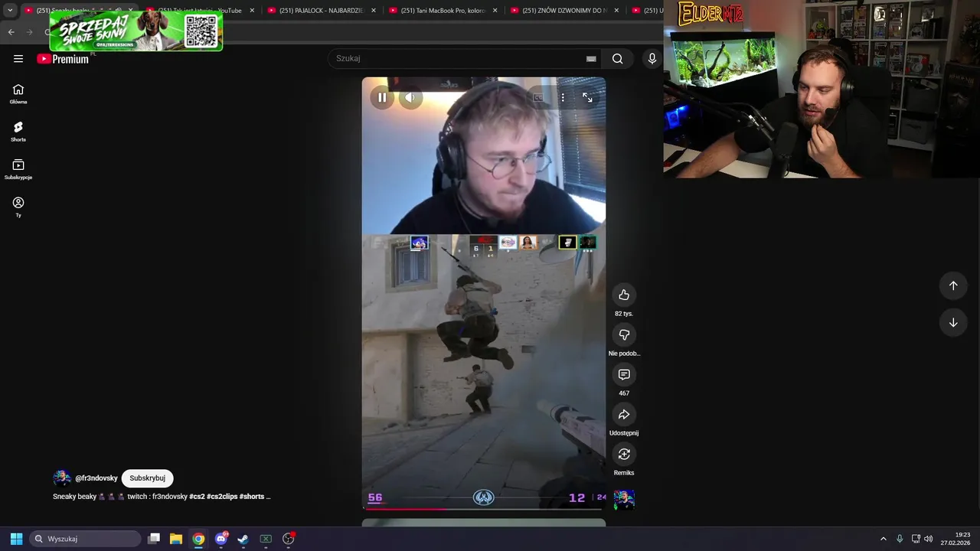Image resolution: width=980 pixels, height=551 pixels.
Task: Dislike the Short video
Action: [x=624, y=335]
